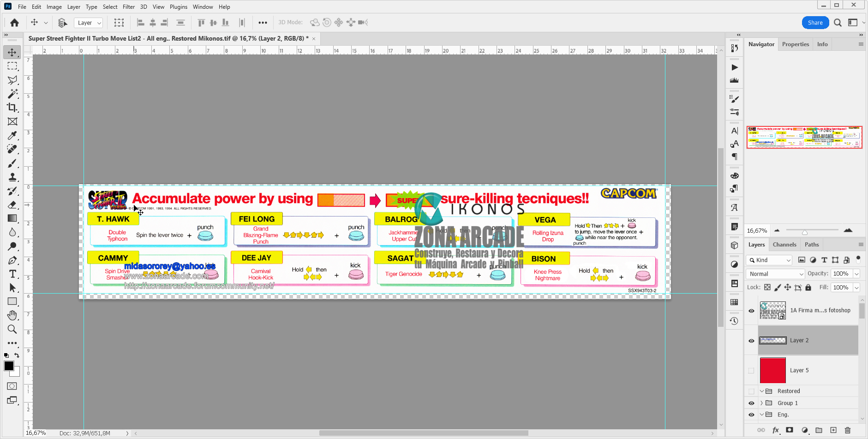Image resolution: width=868 pixels, height=439 pixels.
Task: Select the Move tool
Action: (x=12, y=52)
